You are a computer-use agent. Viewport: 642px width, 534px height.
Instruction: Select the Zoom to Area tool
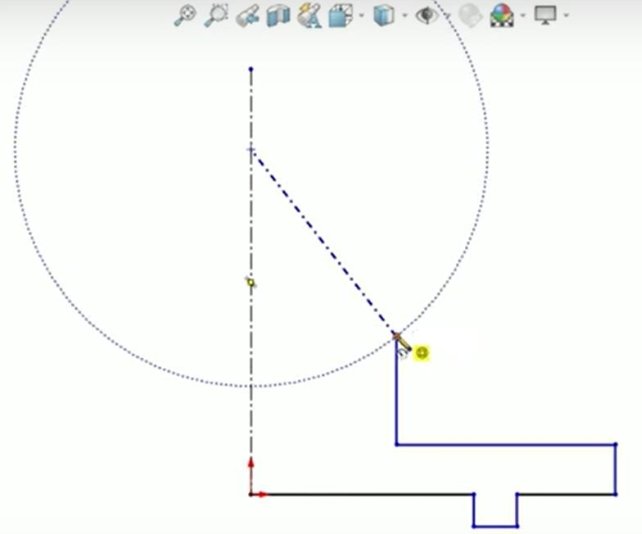[216, 16]
